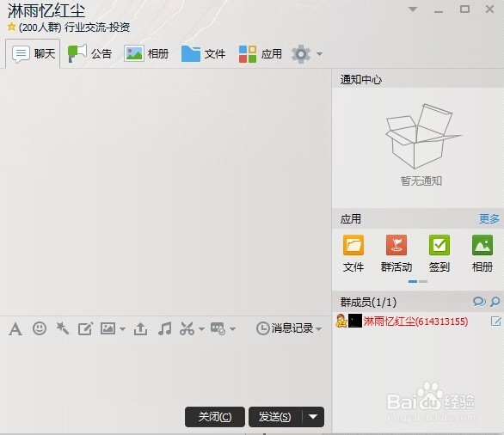This screenshot has height=435, width=504.
Task: Click the 通知中心 header
Action: [361, 79]
